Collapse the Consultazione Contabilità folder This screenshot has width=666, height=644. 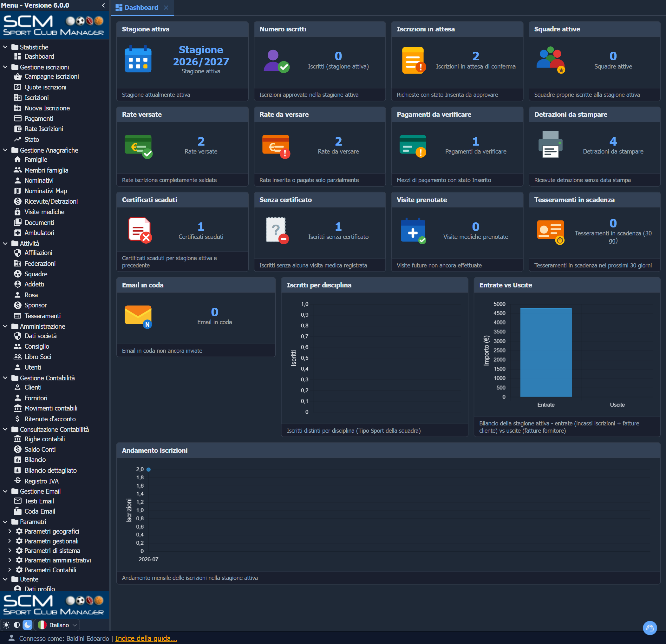coord(5,429)
